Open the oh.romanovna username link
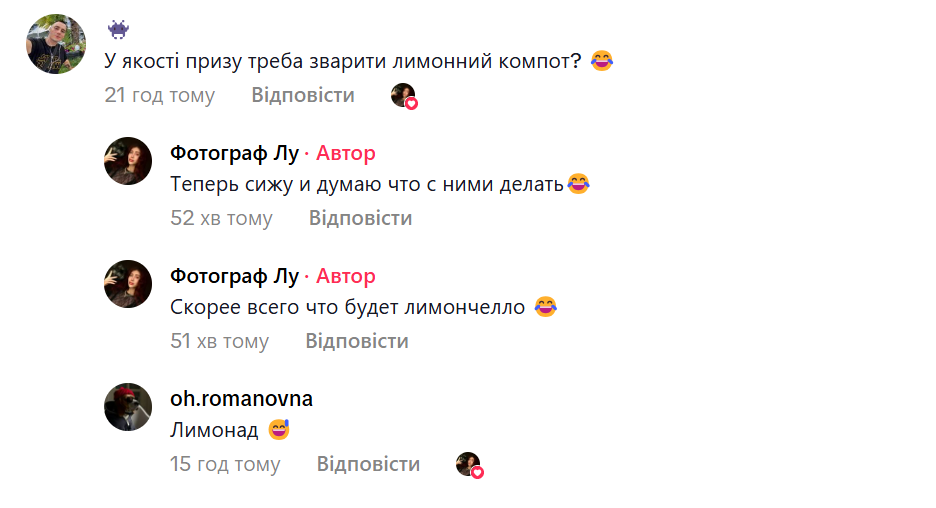936x508 pixels. click(x=241, y=399)
